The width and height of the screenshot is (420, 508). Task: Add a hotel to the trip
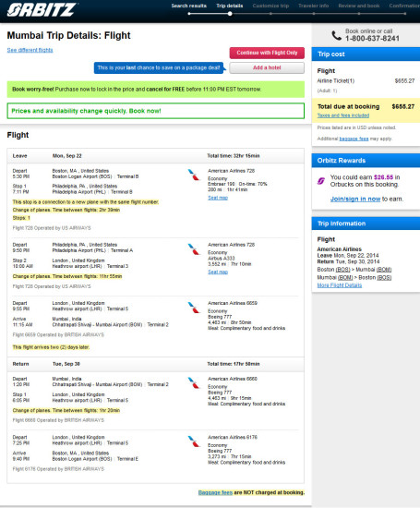tap(267, 67)
